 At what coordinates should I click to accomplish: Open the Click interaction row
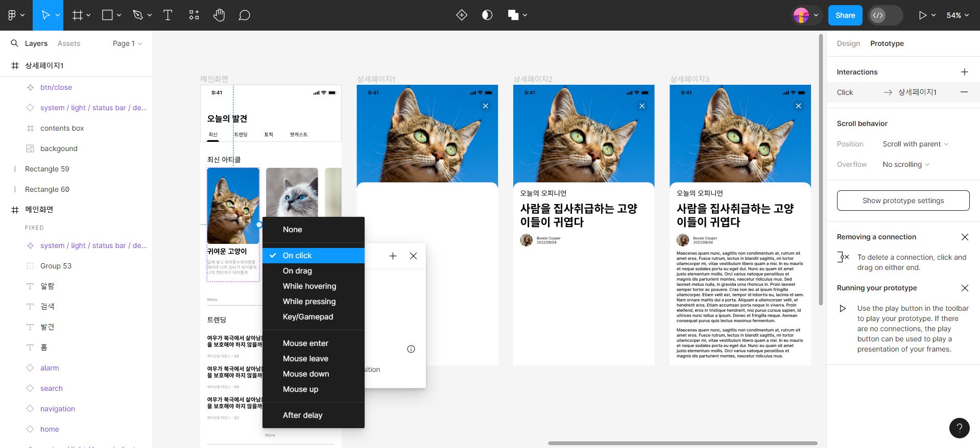pos(903,92)
